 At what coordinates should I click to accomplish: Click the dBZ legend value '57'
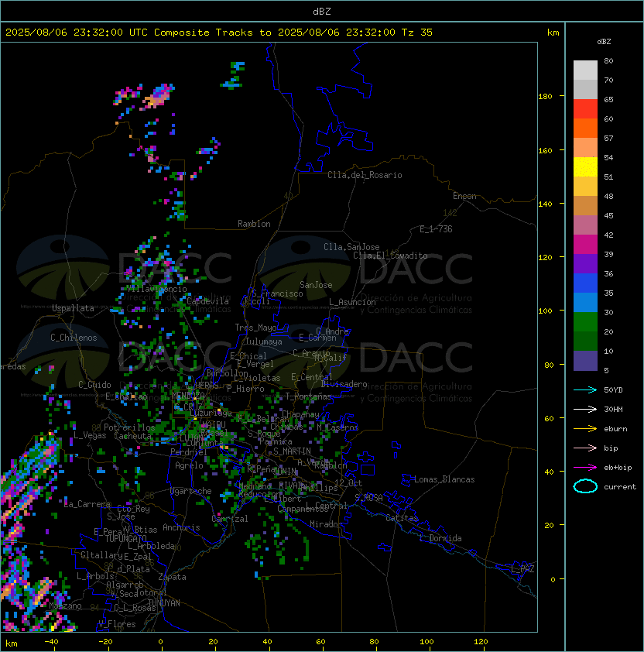(x=608, y=139)
